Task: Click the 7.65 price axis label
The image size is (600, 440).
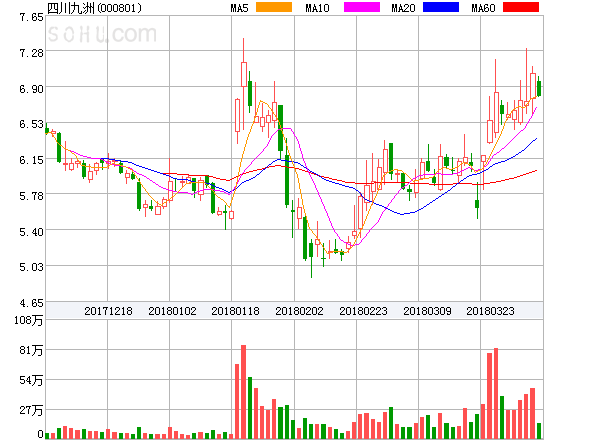Action: pos(31,17)
